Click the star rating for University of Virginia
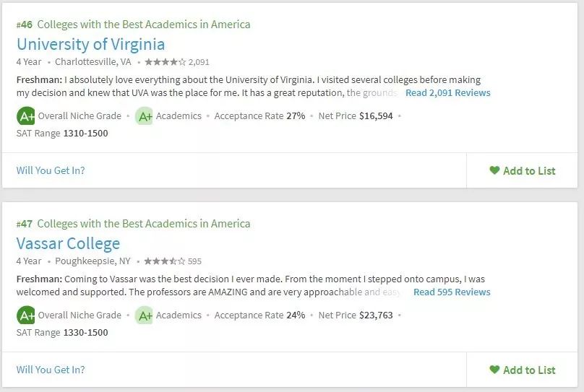This screenshot has height=392, width=584. 165,62
